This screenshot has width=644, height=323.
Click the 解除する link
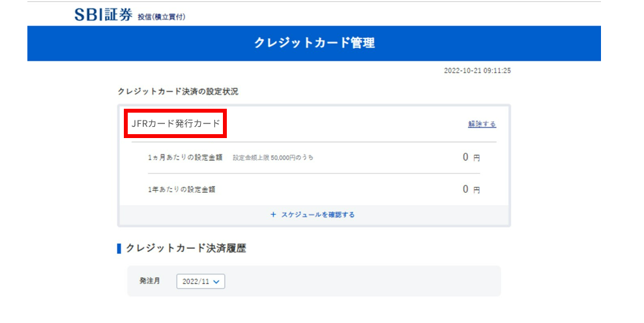point(482,124)
